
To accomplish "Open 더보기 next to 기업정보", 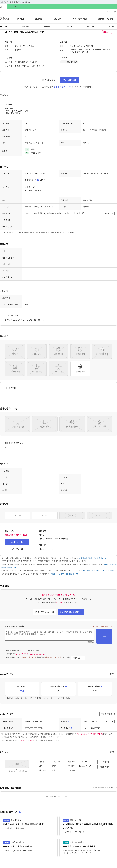I will 113,752.
